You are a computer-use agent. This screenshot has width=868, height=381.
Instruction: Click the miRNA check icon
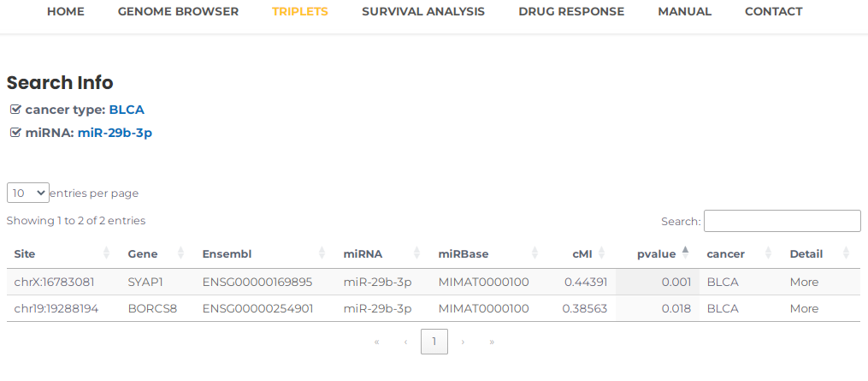click(x=15, y=133)
